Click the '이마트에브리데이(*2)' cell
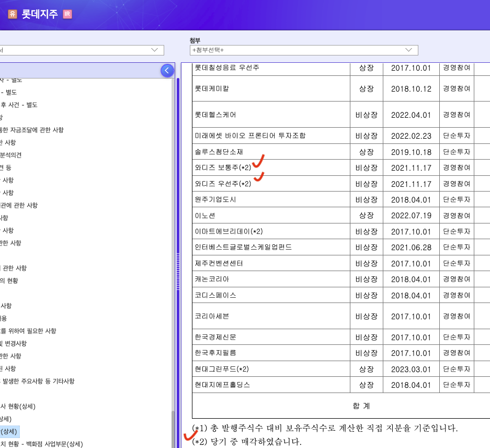Image resolution: width=490 pixels, height=448 pixels. pyautogui.click(x=271, y=231)
